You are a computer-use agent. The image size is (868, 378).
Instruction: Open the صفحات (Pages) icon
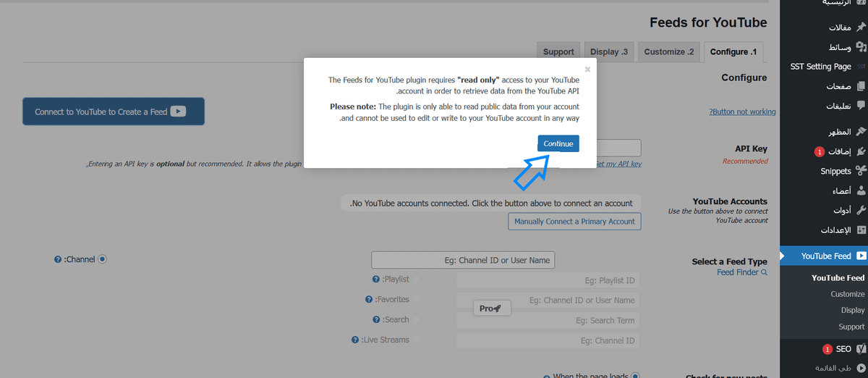(861, 86)
